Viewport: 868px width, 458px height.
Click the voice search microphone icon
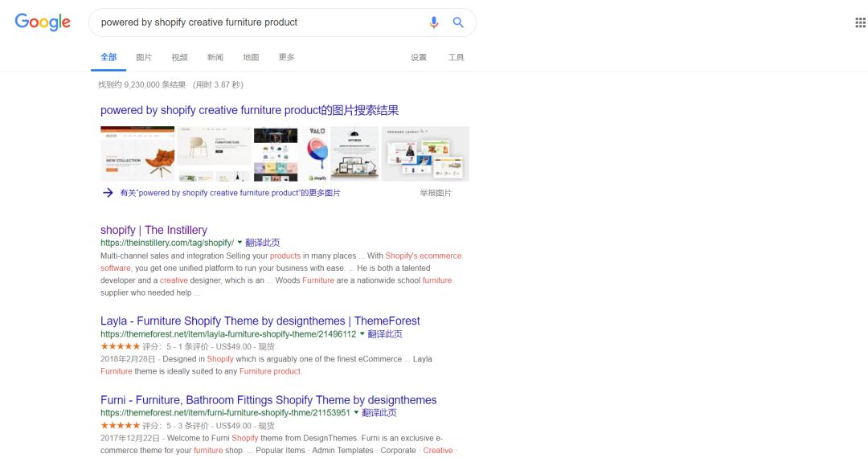434,22
